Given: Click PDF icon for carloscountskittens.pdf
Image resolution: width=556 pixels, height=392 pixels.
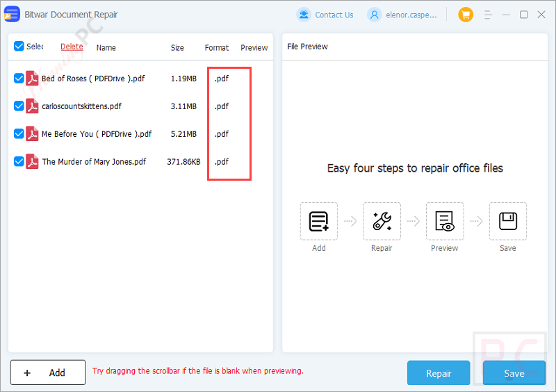Looking at the screenshot, I should (32, 106).
